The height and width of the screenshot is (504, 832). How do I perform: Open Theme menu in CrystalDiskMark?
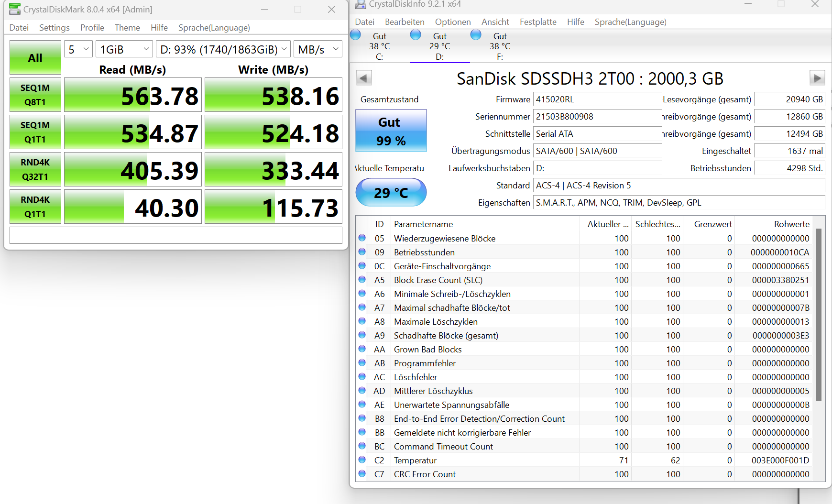tap(127, 28)
